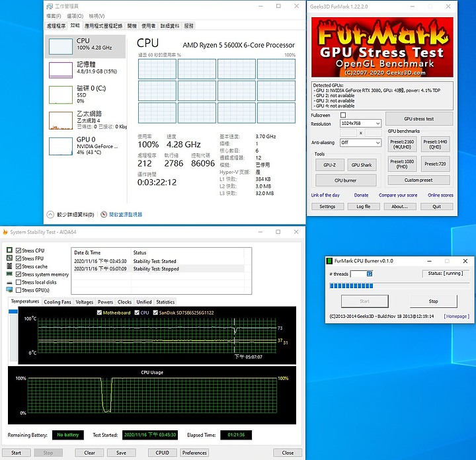Open the CPU burner tool

346,180
